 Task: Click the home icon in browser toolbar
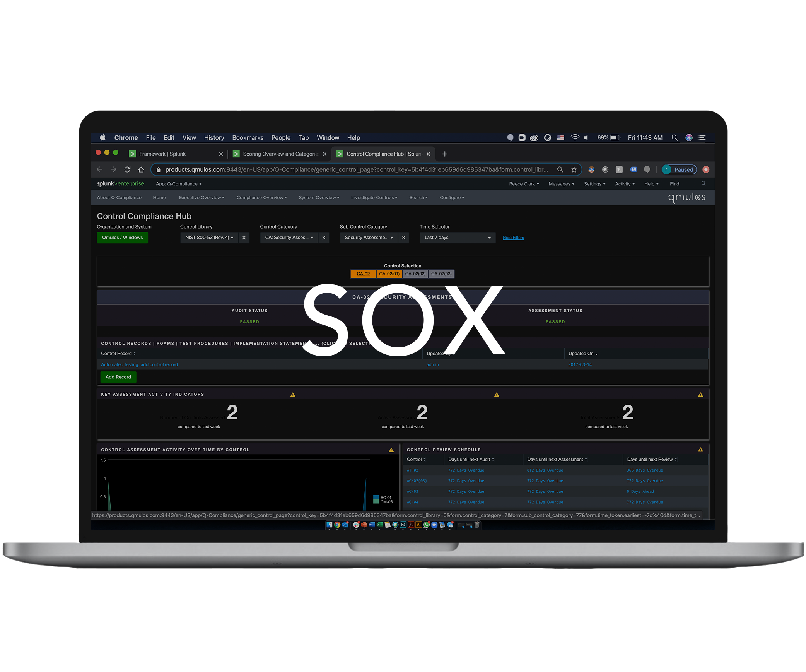pos(141,169)
